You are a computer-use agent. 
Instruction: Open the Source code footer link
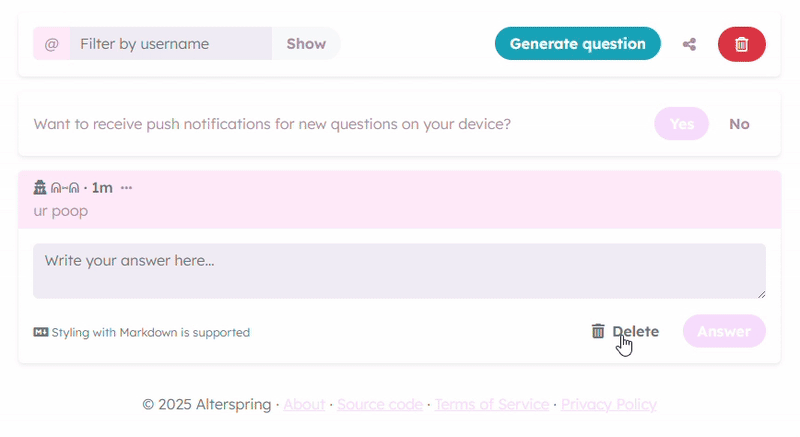[x=379, y=404]
